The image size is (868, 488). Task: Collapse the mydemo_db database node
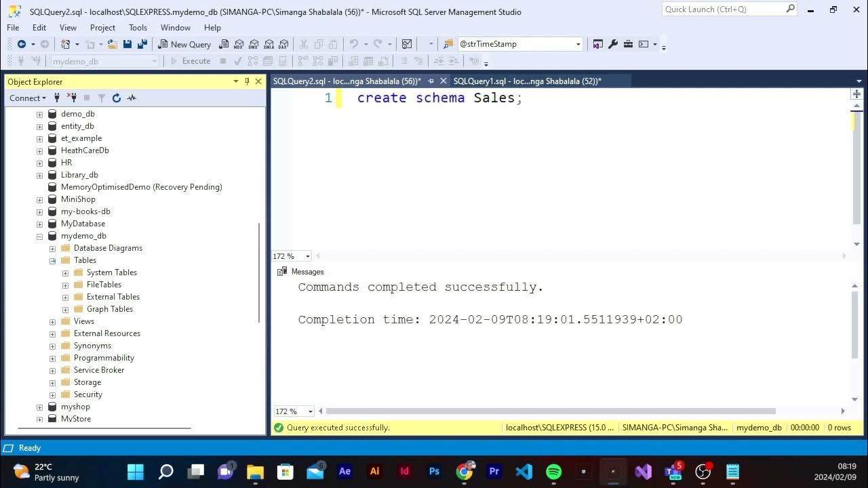click(39, 236)
